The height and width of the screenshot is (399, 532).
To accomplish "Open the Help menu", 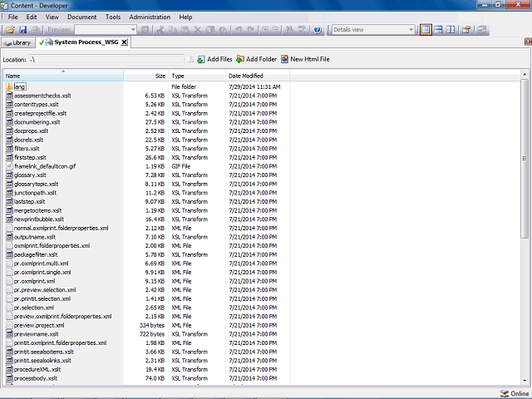I will click(185, 17).
